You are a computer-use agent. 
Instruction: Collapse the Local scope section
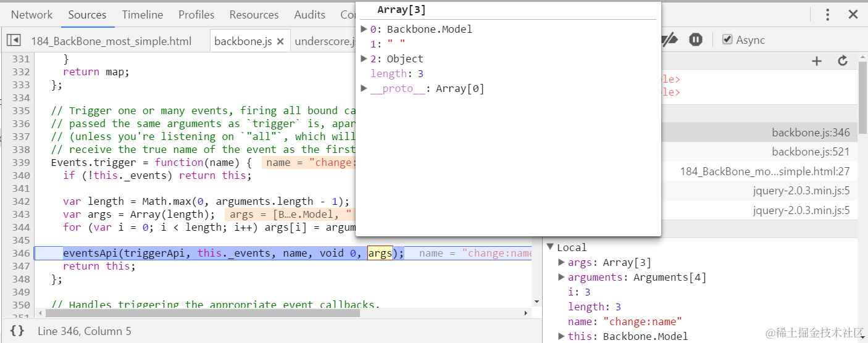(550, 247)
